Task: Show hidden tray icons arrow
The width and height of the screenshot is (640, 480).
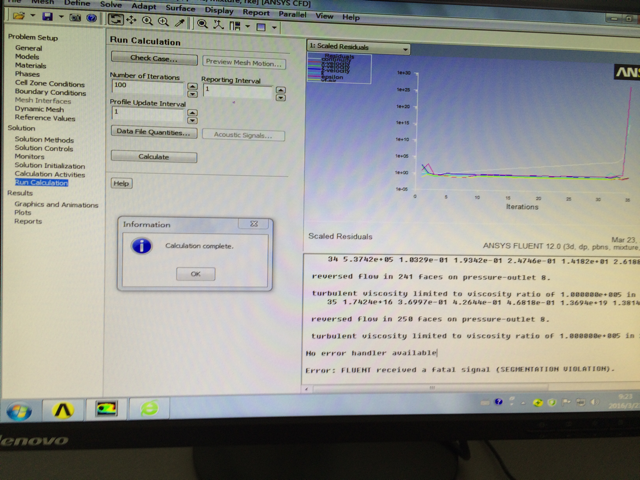Action: coord(523,403)
